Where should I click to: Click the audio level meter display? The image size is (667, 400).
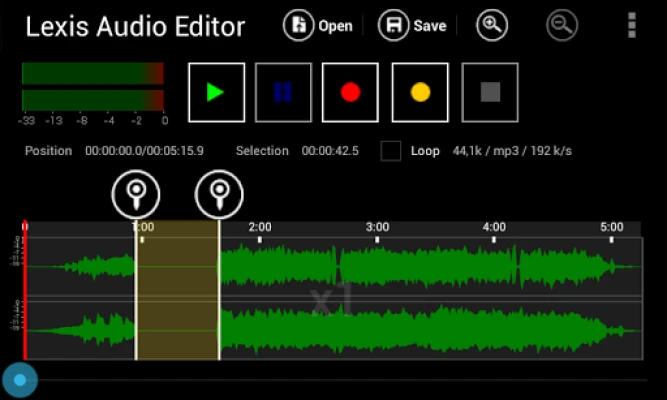[92, 87]
